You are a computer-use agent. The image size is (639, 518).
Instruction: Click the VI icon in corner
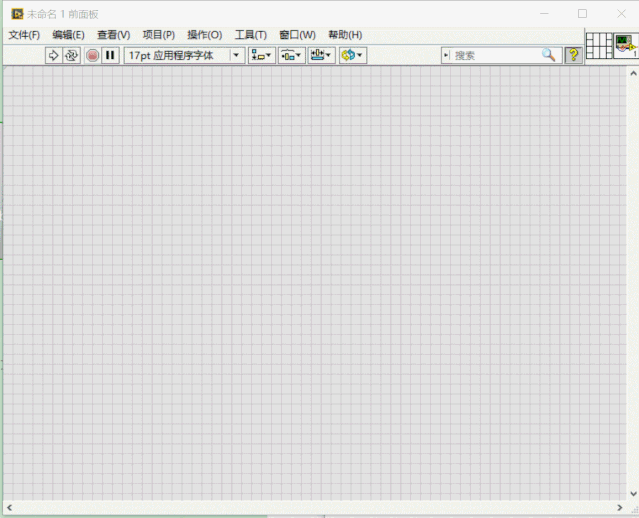coord(626,46)
